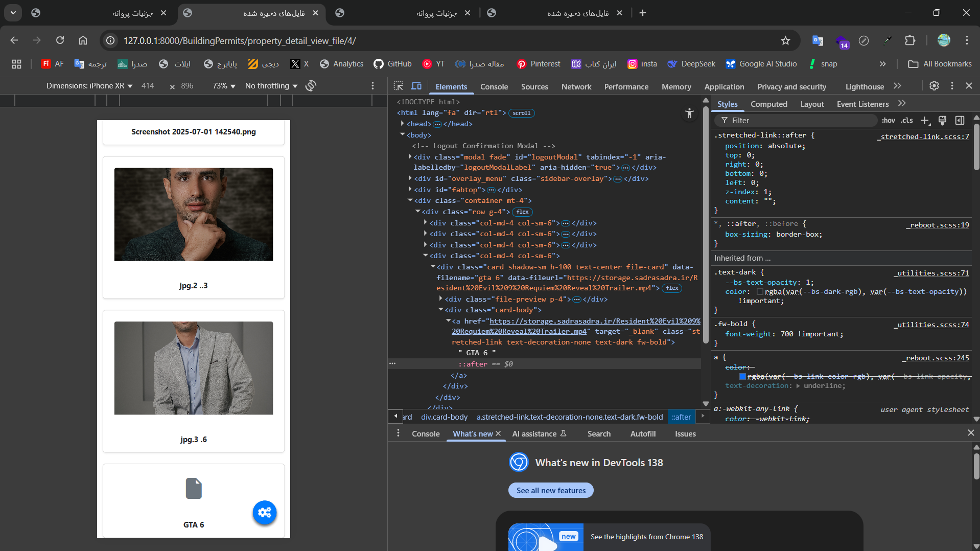Click the blue floating settings button
The width and height of the screenshot is (980, 551).
click(265, 512)
